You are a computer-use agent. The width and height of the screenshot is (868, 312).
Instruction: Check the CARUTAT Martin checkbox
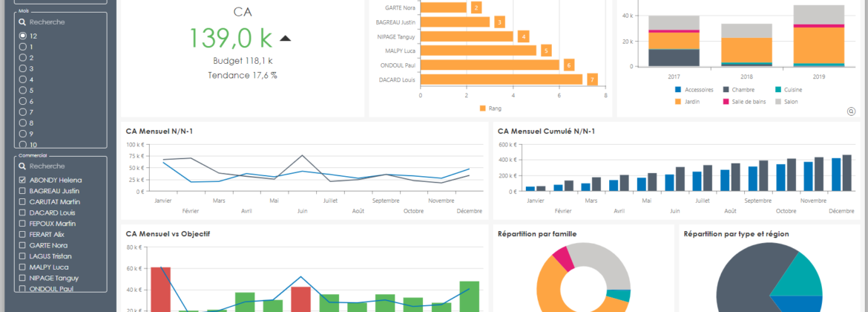[22, 202]
